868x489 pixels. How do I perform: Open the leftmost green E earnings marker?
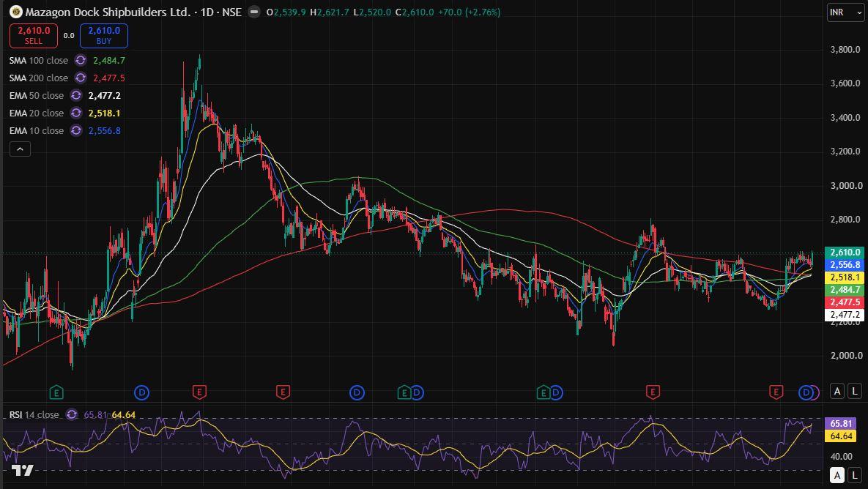coord(56,393)
